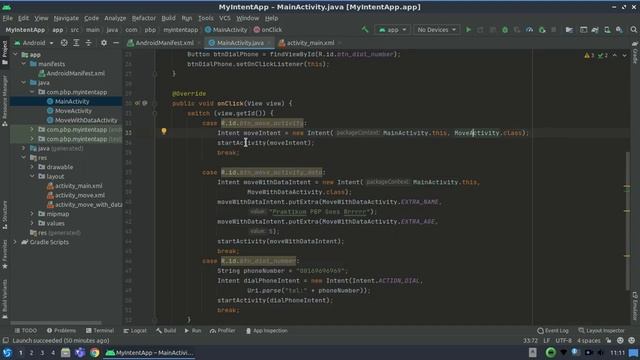This screenshot has width=640, height=360.
Task: Collapse the layout folder
Action: (x=32, y=176)
